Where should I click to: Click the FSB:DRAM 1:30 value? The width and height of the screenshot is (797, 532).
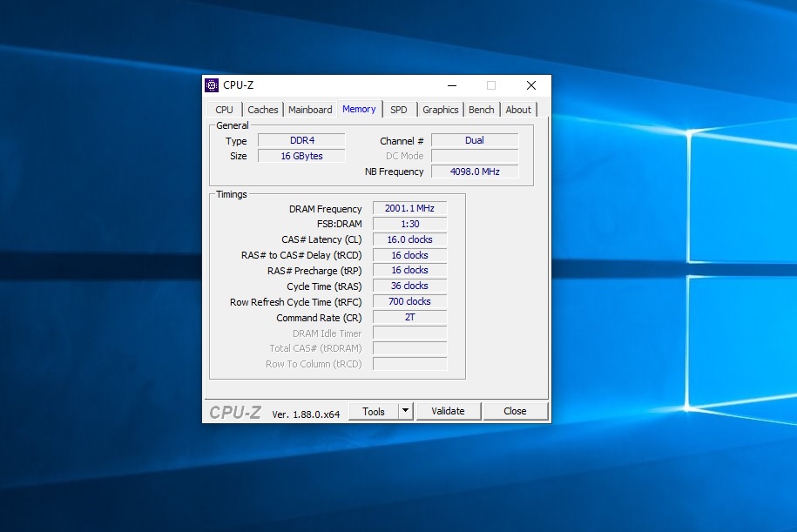(409, 224)
